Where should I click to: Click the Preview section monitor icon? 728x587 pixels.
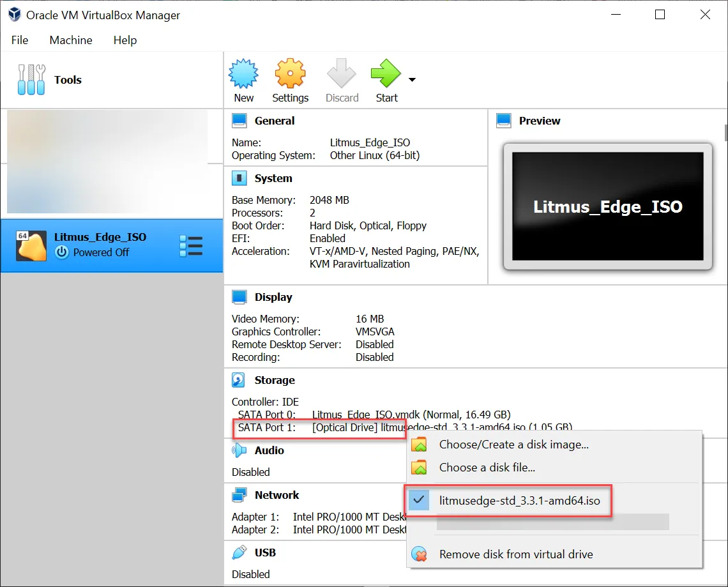pos(504,121)
